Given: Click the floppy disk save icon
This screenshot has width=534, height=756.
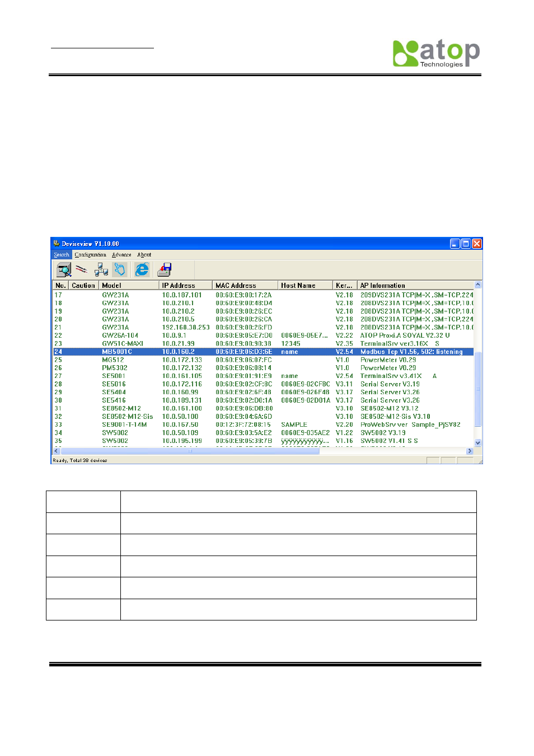Looking at the screenshot, I should coord(165,269).
